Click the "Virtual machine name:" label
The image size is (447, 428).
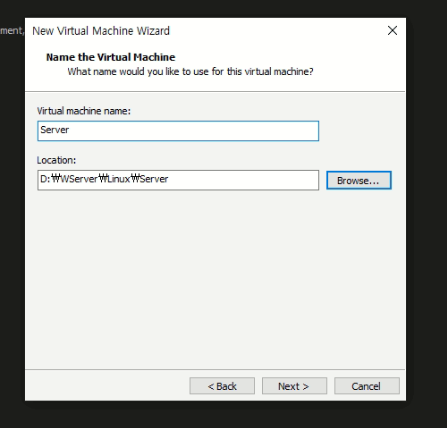click(84, 111)
